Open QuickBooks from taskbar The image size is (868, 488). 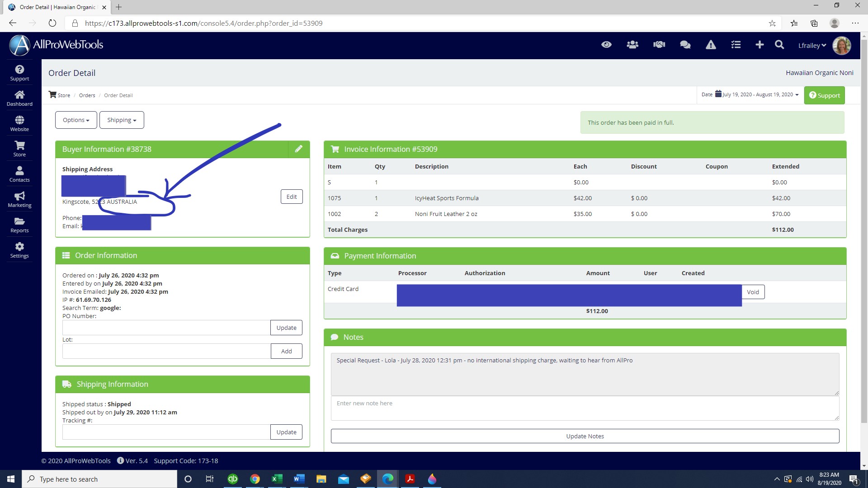(233, 479)
